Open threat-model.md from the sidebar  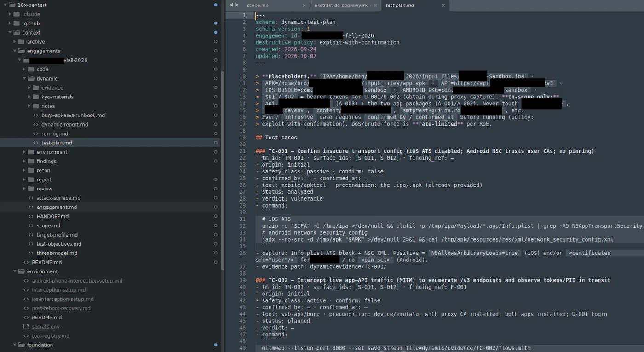tap(57, 254)
